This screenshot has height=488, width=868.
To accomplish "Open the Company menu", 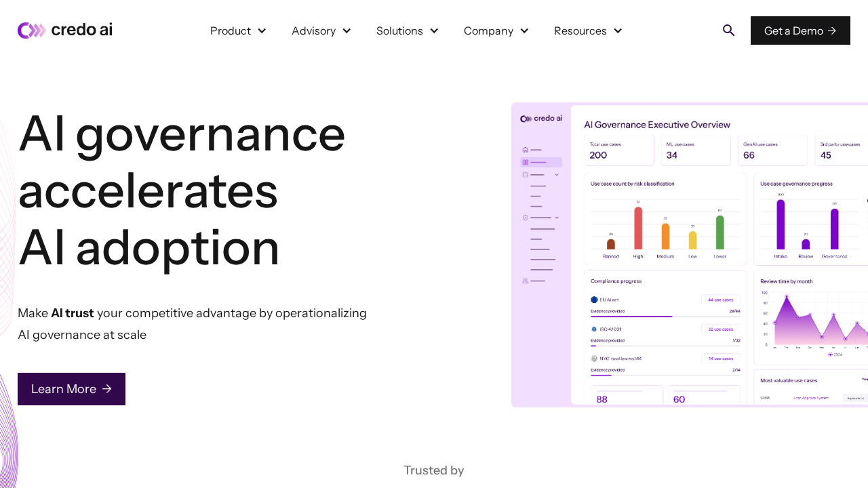I will click(488, 30).
